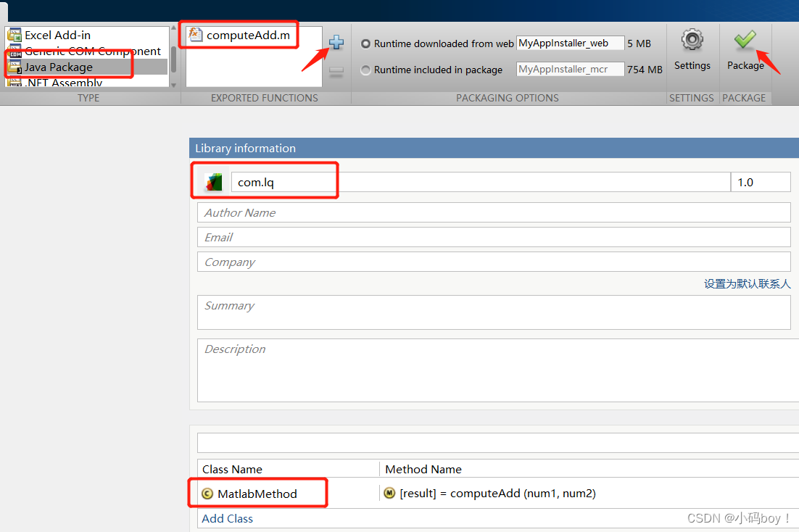Choose Excel Add-in type

(58, 35)
